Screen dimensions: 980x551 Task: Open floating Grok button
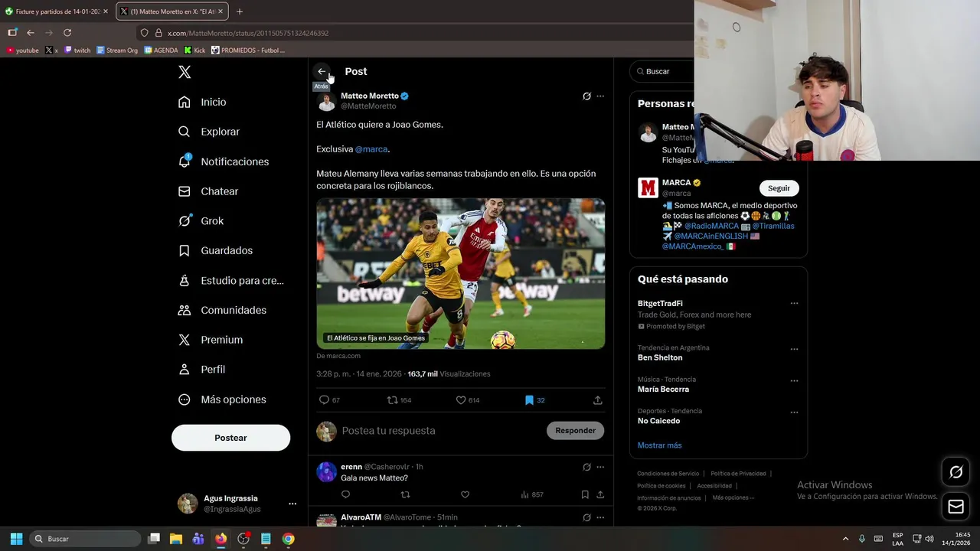click(956, 472)
